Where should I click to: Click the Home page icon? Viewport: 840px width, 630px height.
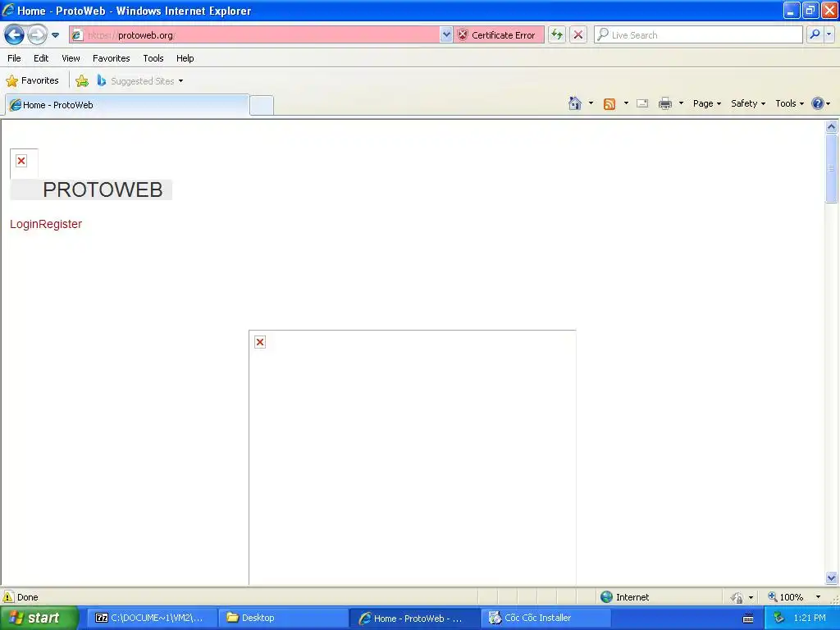click(575, 103)
